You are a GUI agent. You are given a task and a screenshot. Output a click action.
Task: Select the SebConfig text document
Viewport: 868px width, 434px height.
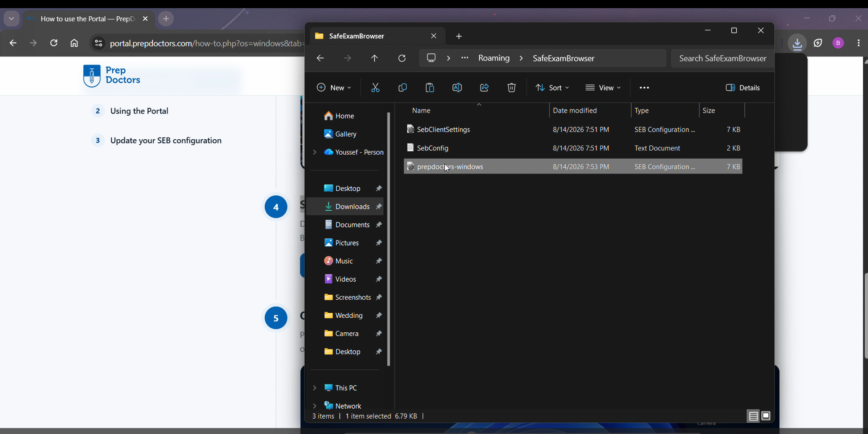pyautogui.click(x=573, y=148)
